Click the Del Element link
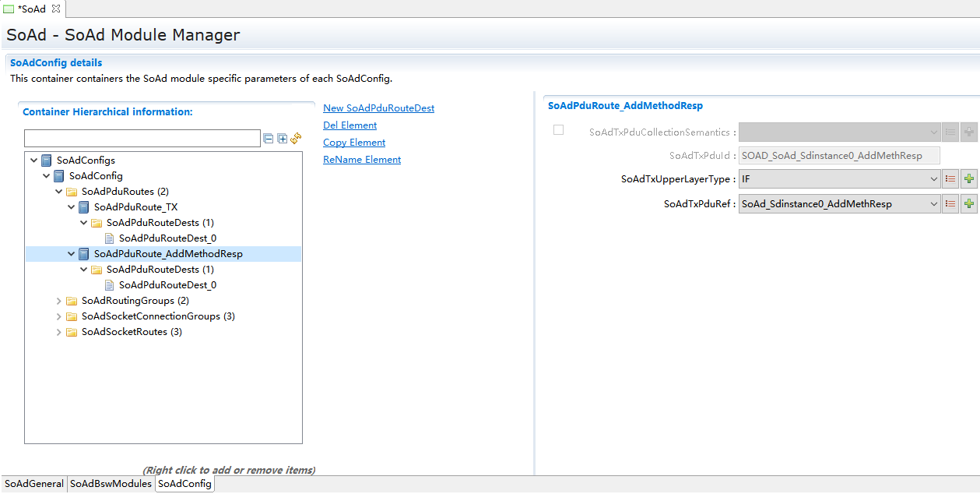This screenshot has height=494, width=980. click(x=349, y=125)
